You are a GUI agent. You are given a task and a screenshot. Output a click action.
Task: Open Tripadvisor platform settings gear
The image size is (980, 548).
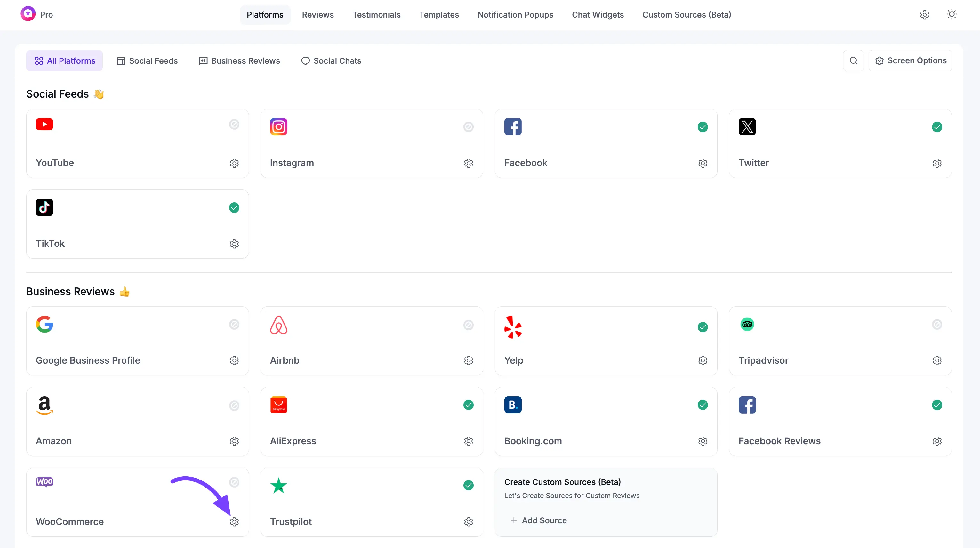pos(937,360)
